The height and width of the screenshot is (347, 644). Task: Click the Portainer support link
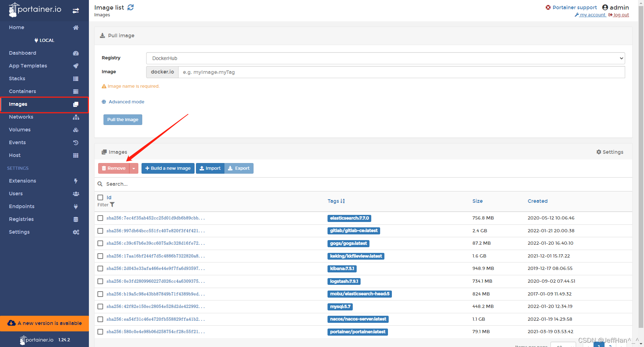click(575, 7)
